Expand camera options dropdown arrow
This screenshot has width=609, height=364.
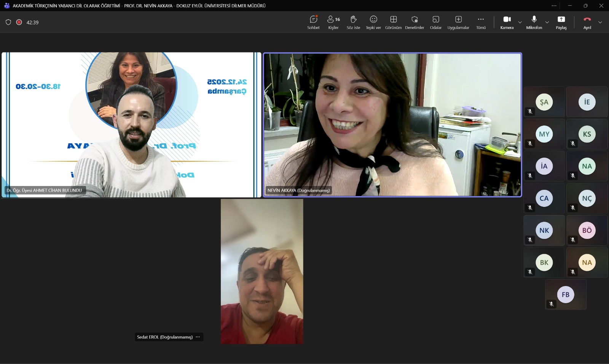click(x=520, y=22)
